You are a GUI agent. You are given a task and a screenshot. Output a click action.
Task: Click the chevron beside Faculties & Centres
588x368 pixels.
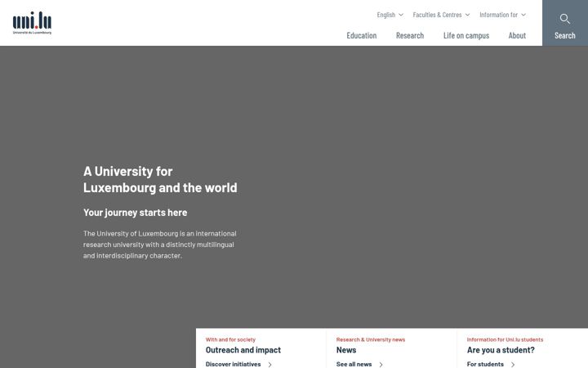click(x=467, y=15)
